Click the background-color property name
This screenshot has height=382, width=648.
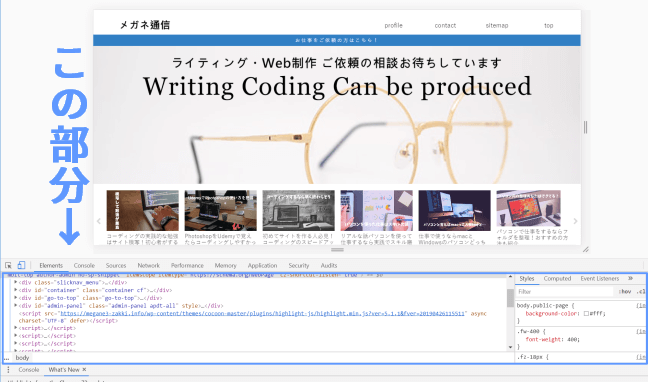[552, 314]
